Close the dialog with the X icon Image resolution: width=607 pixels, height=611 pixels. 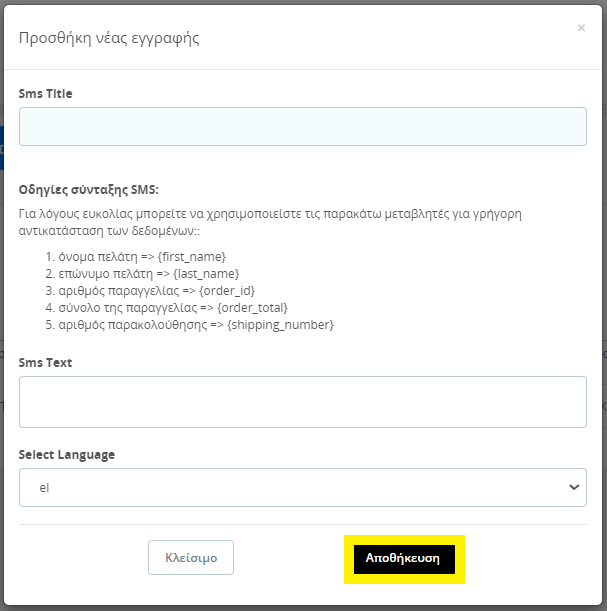581,28
